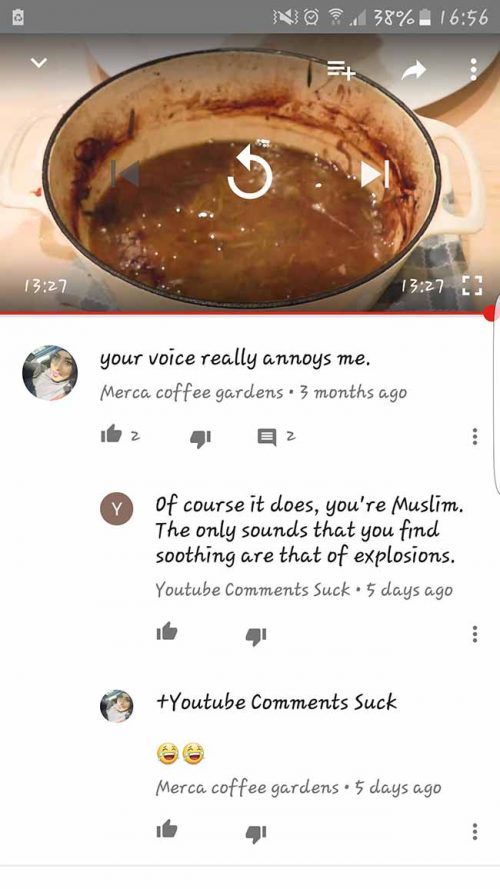Skip to the previous video
The width and height of the screenshot is (500, 889).
pyautogui.click(x=126, y=173)
